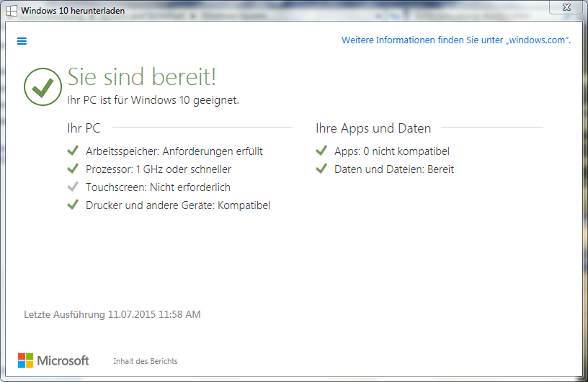Click "Apps: 0 nicht kompatibel" text
This screenshot has height=382, width=588.
392,151
